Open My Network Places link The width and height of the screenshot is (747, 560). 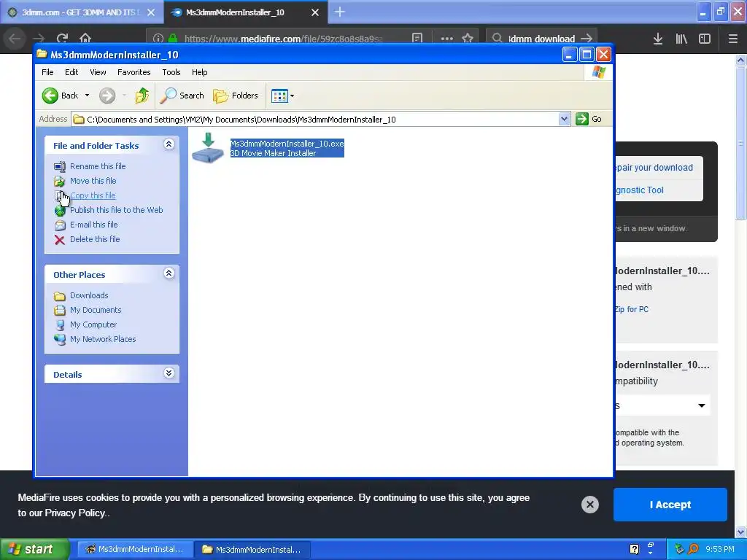[103, 339]
